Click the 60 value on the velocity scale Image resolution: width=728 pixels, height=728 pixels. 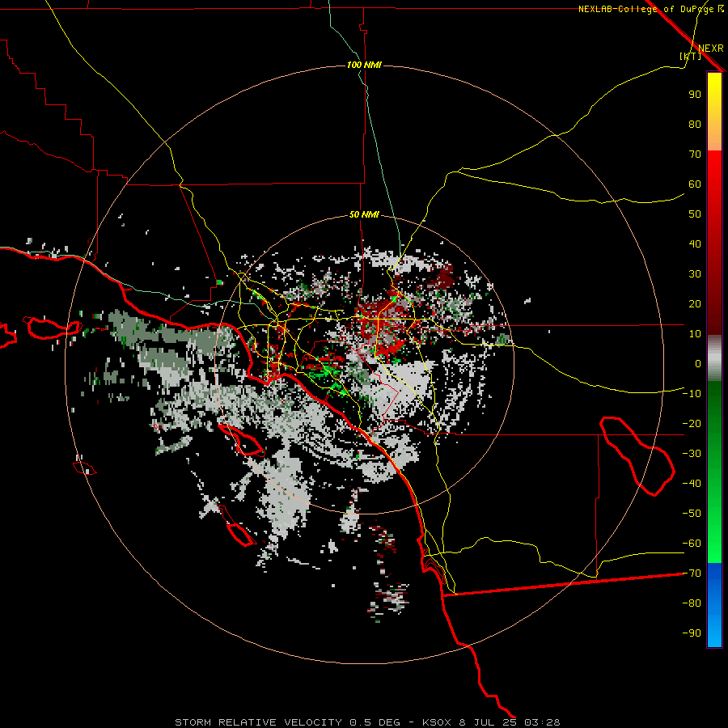click(695, 184)
